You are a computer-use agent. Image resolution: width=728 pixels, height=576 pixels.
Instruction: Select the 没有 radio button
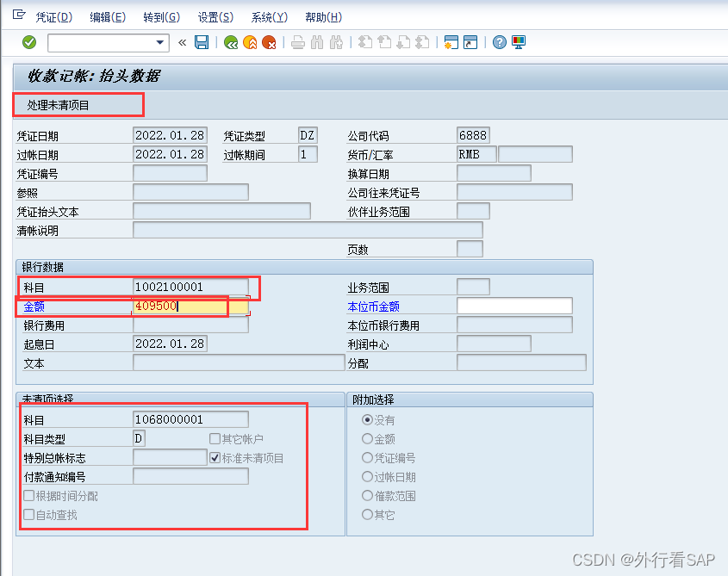pos(367,419)
